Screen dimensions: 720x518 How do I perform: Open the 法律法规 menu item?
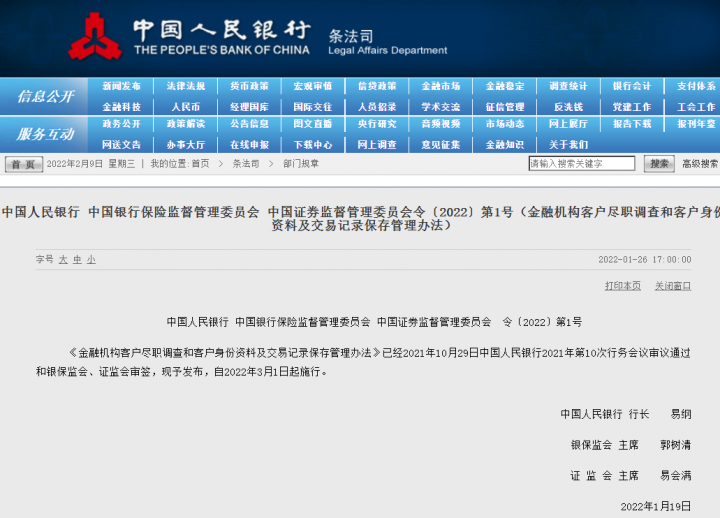pos(186,86)
